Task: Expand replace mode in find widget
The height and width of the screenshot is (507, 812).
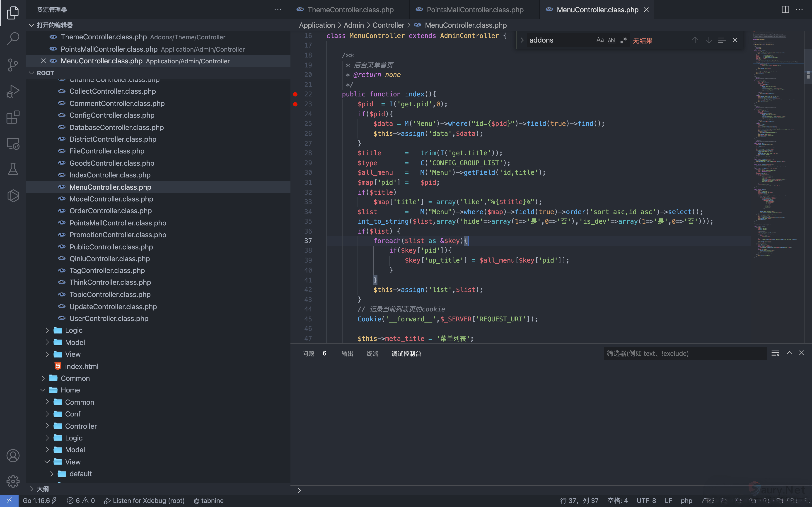Action: pyautogui.click(x=522, y=40)
